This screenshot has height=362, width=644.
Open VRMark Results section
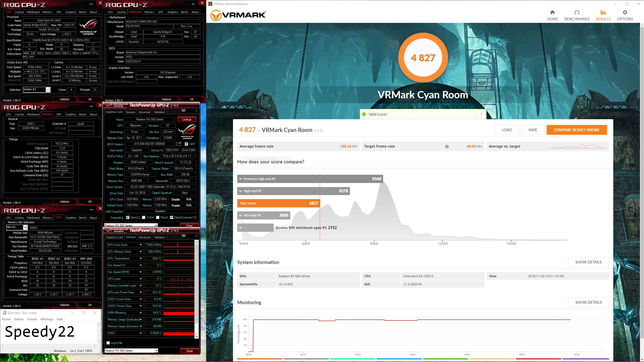pos(603,15)
